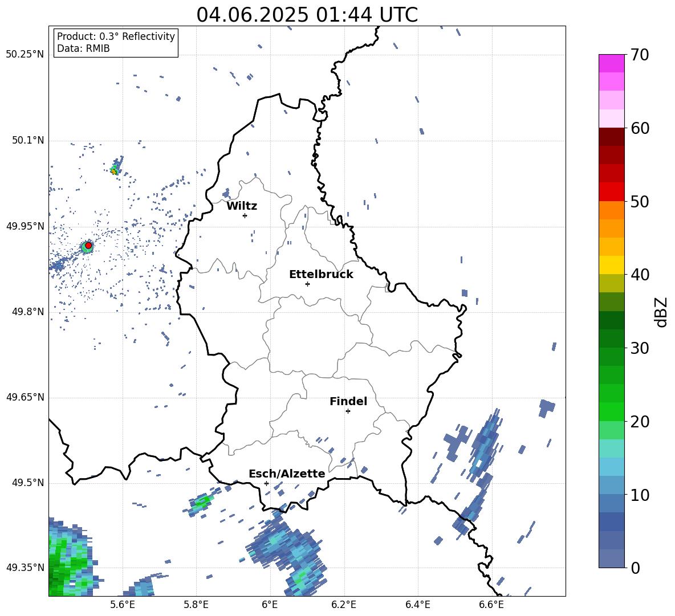This screenshot has height=616, width=675.
Task: Click the bright green 20 dBZ band
Action: click(611, 411)
